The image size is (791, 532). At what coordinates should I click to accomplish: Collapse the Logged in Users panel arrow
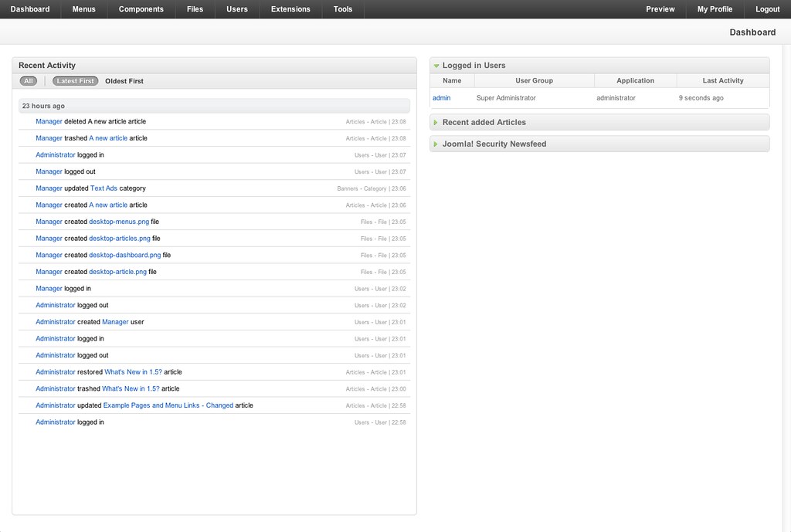(436, 66)
